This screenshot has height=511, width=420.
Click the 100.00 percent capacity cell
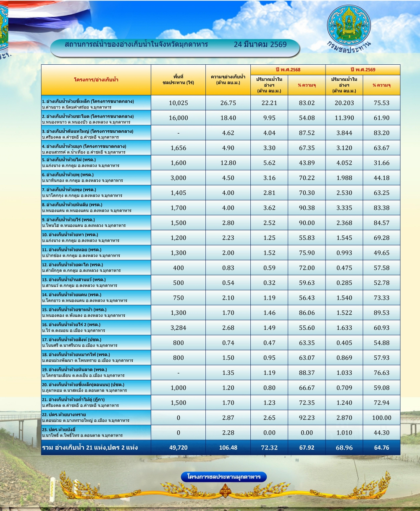coord(381,418)
